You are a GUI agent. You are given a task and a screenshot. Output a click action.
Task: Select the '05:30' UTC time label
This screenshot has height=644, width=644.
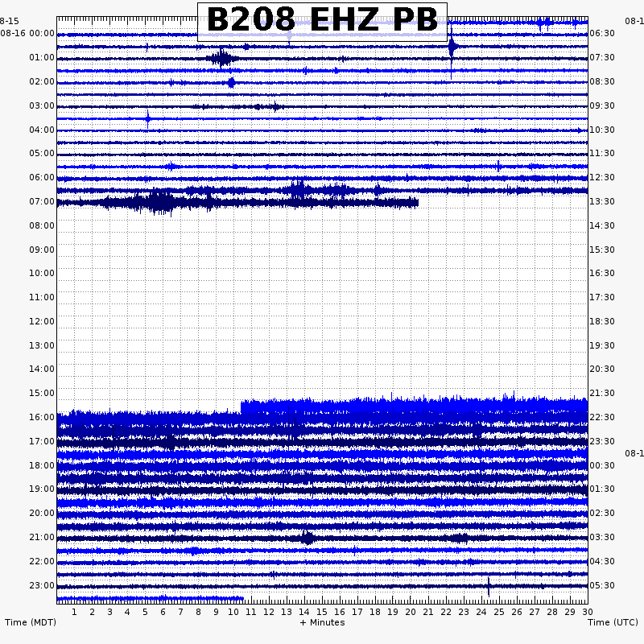click(x=602, y=586)
